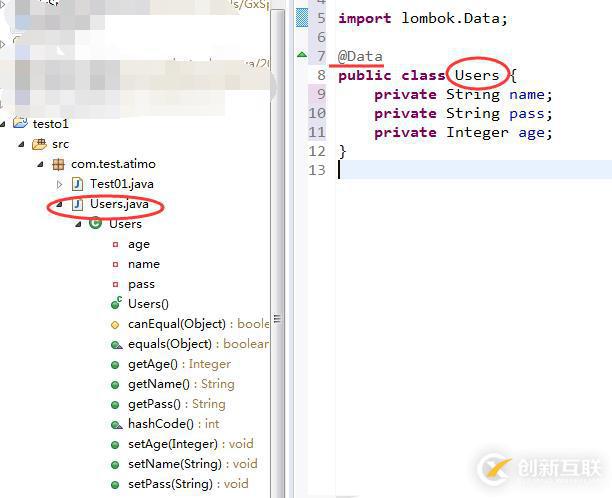Click the private field icon beside age
This screenshot has width=612, height=498.
(x=115, y=245)
